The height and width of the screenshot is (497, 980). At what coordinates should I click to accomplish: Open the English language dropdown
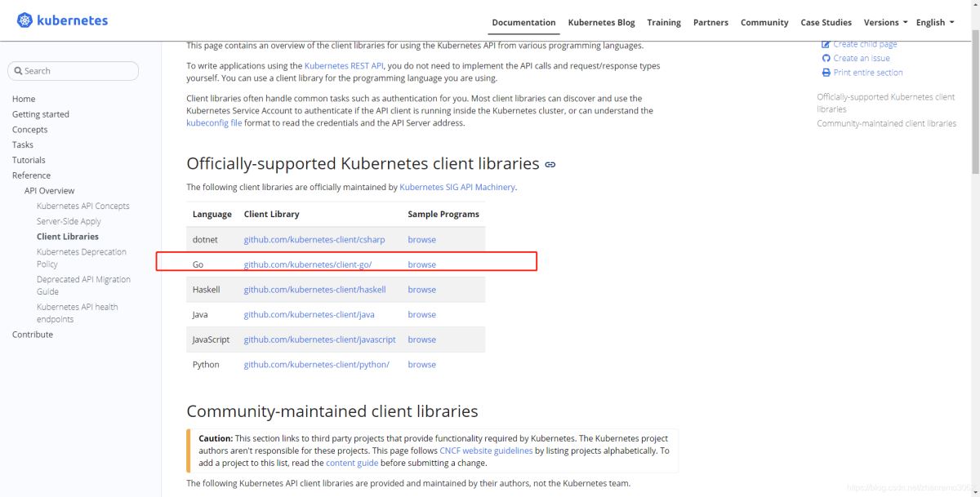[933, 22]
